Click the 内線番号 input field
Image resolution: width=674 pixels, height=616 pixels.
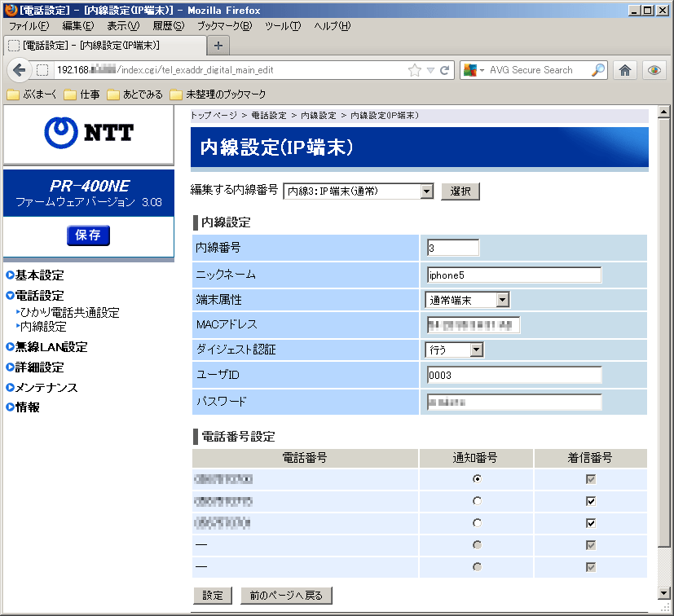[453, 248]
